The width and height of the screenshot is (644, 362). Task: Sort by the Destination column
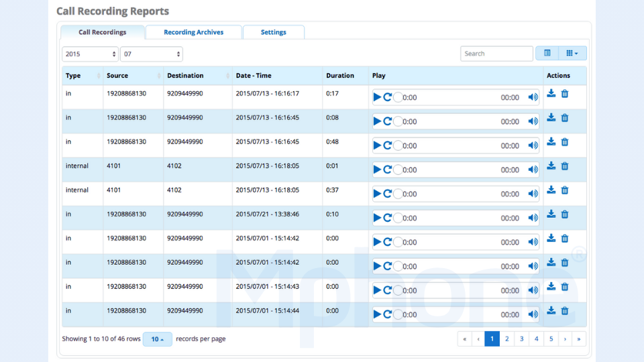[x=198, y=76]
